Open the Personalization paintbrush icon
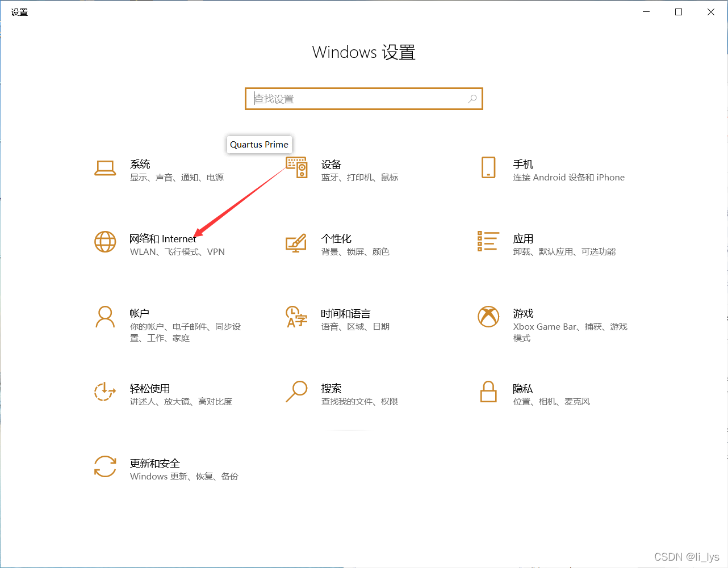This screenshot has width=728, height=568. tap(296, 243)
